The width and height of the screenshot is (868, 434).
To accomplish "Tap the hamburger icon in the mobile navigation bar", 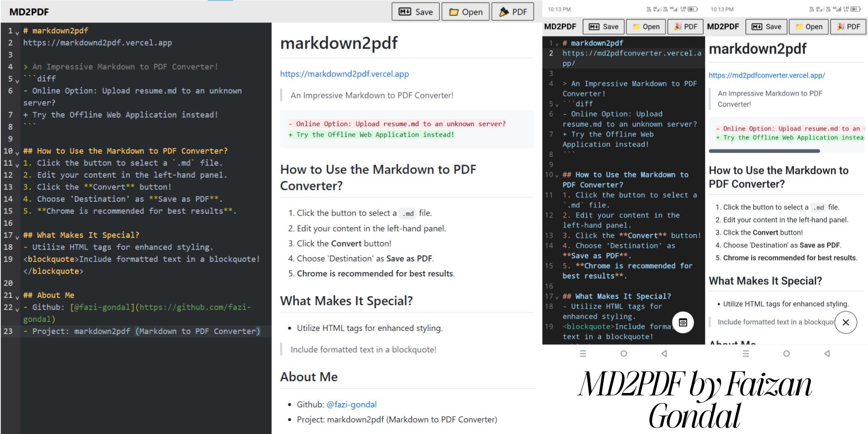I will pos(583,354).
